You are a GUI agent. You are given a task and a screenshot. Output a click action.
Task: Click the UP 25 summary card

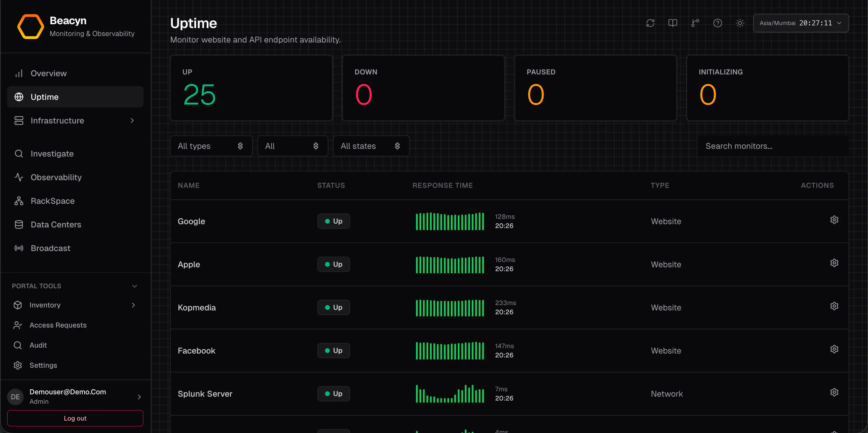[x=251, y=88]
